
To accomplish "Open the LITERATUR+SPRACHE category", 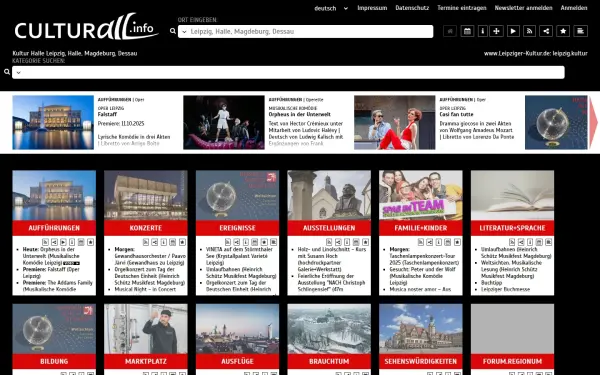I will point(512,228).
